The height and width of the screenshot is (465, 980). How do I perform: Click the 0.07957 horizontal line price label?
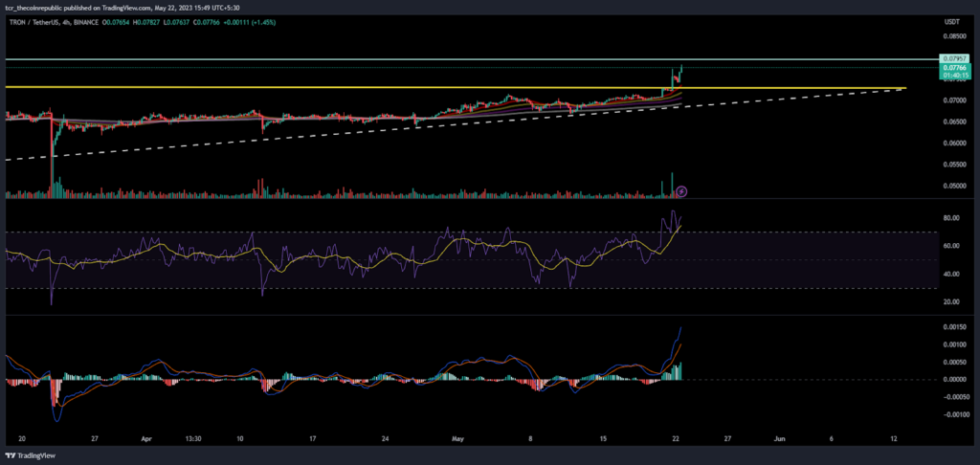pyautogui.click(x=952, y=58)
